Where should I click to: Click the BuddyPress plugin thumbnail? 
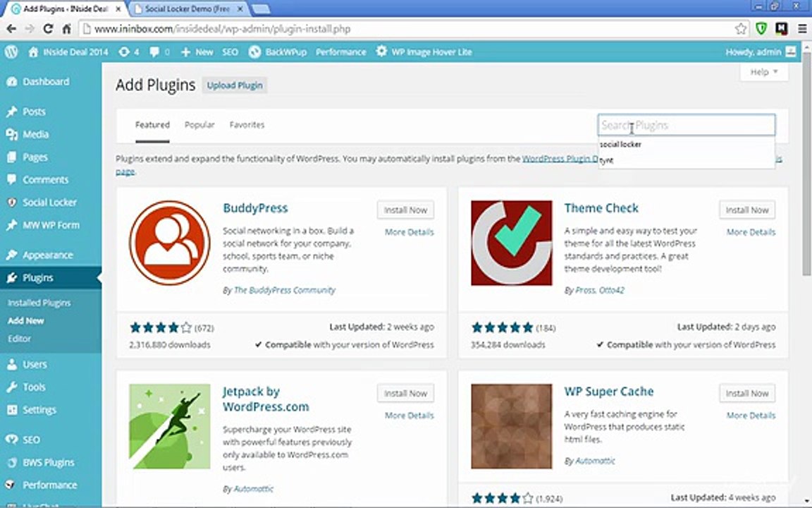169,243
